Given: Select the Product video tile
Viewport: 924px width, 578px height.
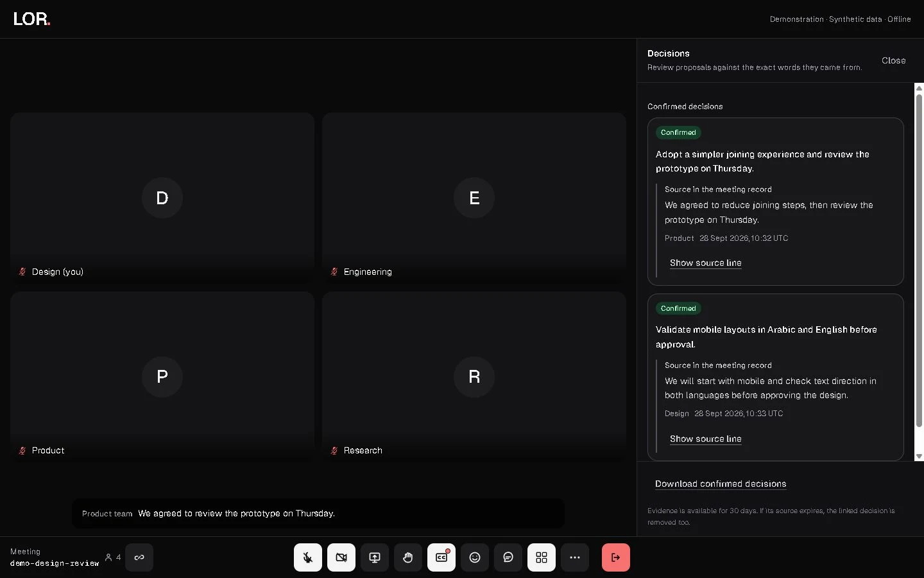Looking at the screenshot, I should pos(162,377).
